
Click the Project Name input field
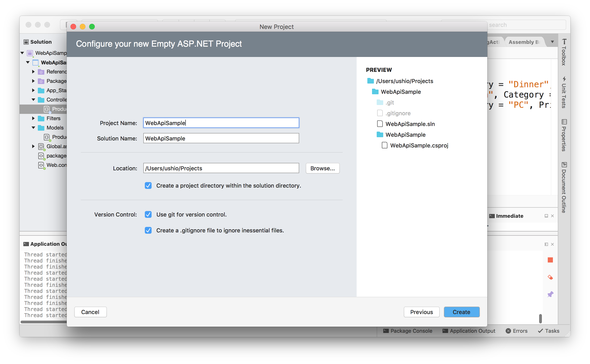pos(220,122)
